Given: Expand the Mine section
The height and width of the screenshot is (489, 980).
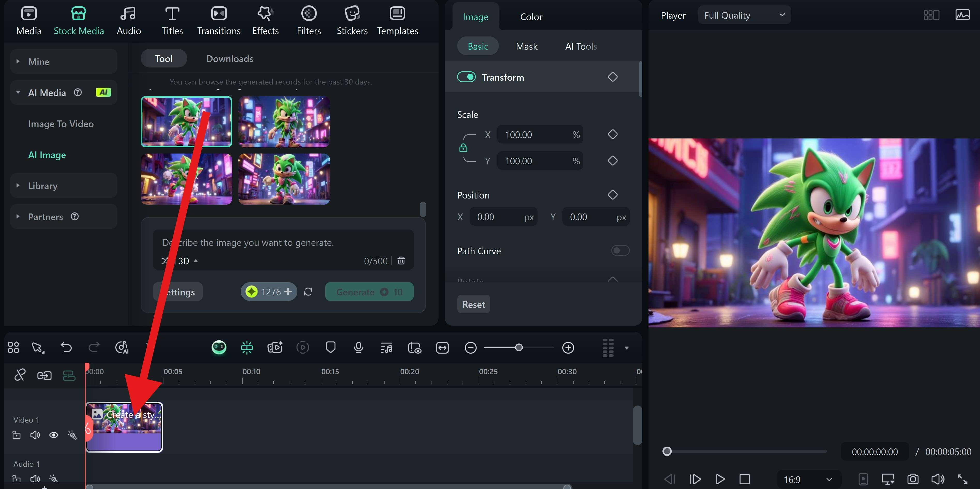Looking at the screenshot, I should tap(18, 61).
